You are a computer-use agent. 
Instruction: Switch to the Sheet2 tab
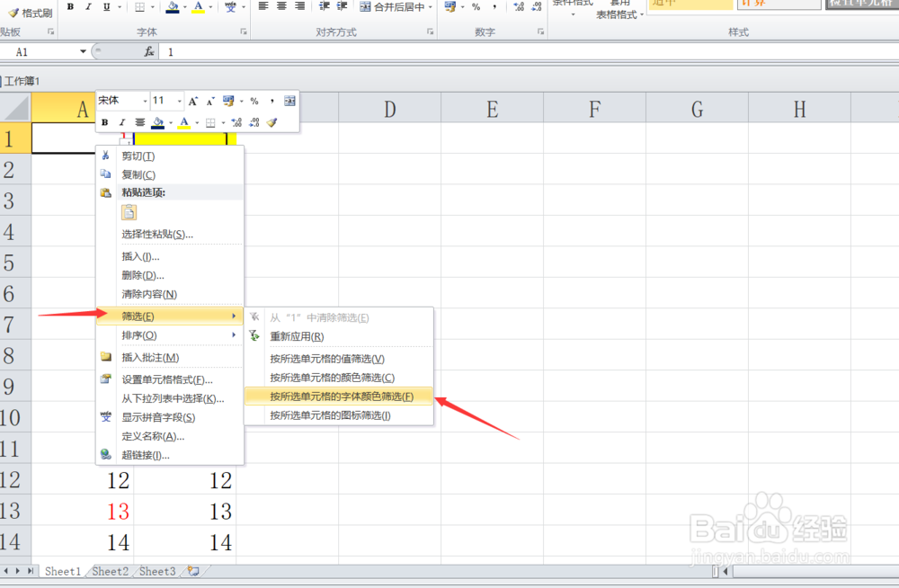[x=110, y=571]
